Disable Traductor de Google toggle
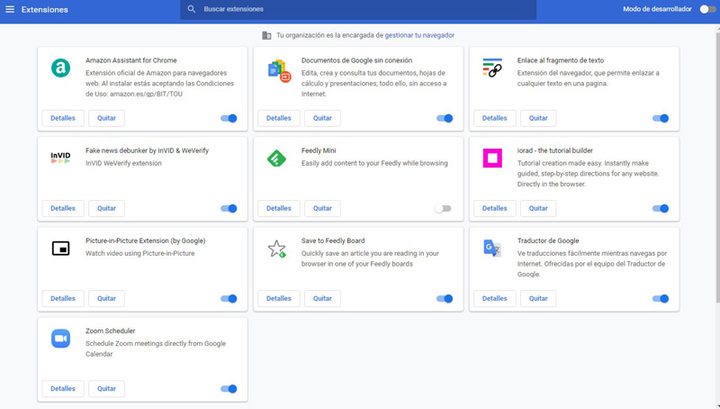The height and width of the screenshot is (409, 720). 660,299
